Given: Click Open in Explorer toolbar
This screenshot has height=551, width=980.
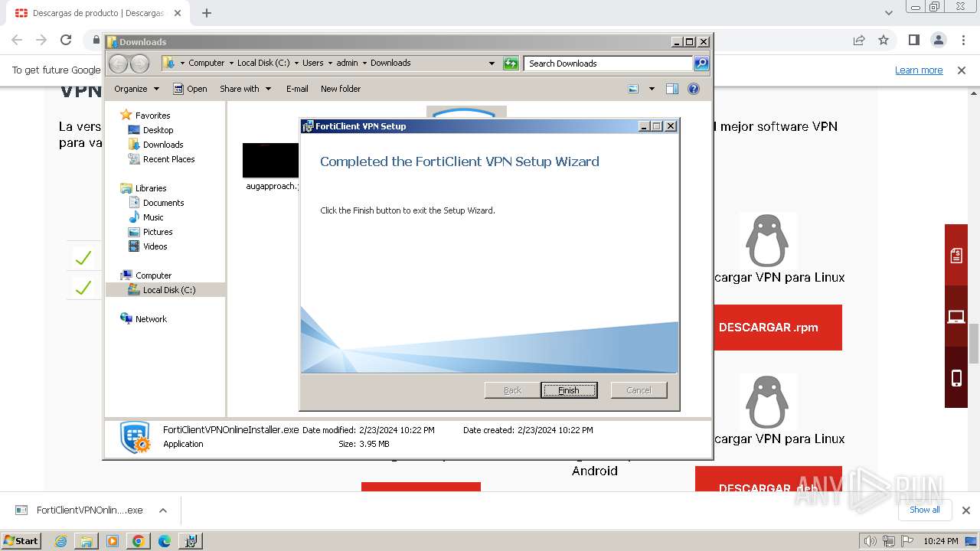Looking at the screenshot, I should point(190,89).
